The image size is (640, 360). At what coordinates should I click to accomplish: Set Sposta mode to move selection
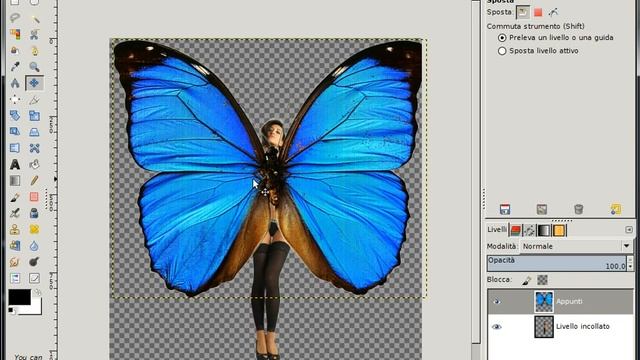pos(538,13)
